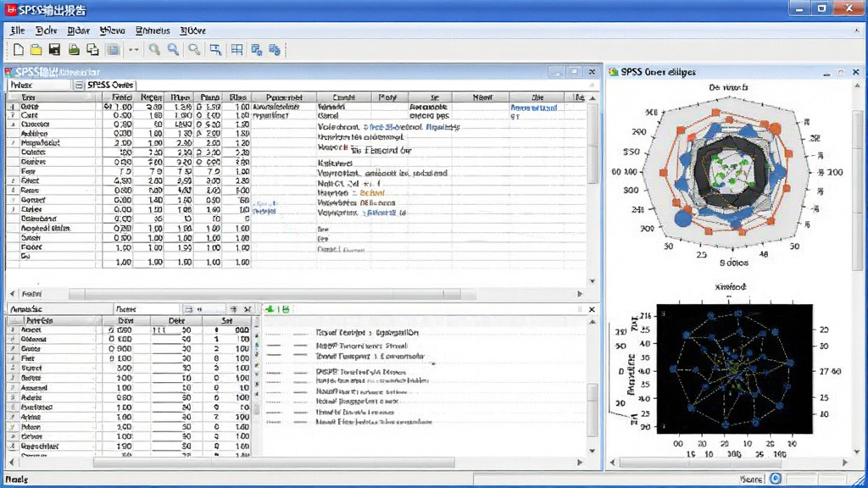
Task: Open the "Shena" menu in the menu bar
Action: pos(113,30)
